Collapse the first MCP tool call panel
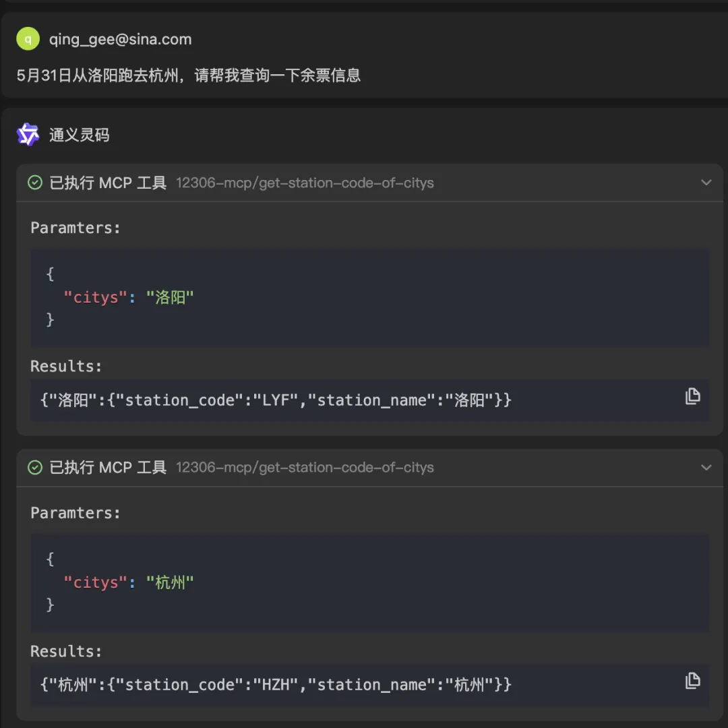 (x=706, y=183)
